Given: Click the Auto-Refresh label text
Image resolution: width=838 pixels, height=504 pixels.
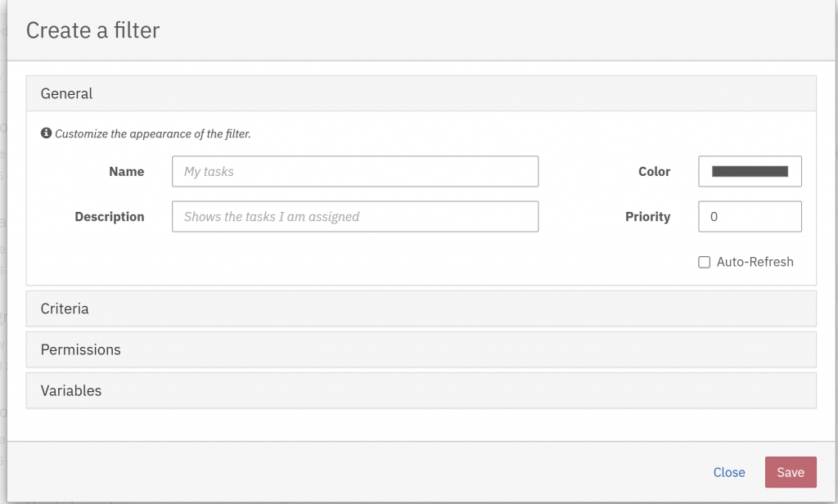Looking at the screenshot, I should [755, 263].
